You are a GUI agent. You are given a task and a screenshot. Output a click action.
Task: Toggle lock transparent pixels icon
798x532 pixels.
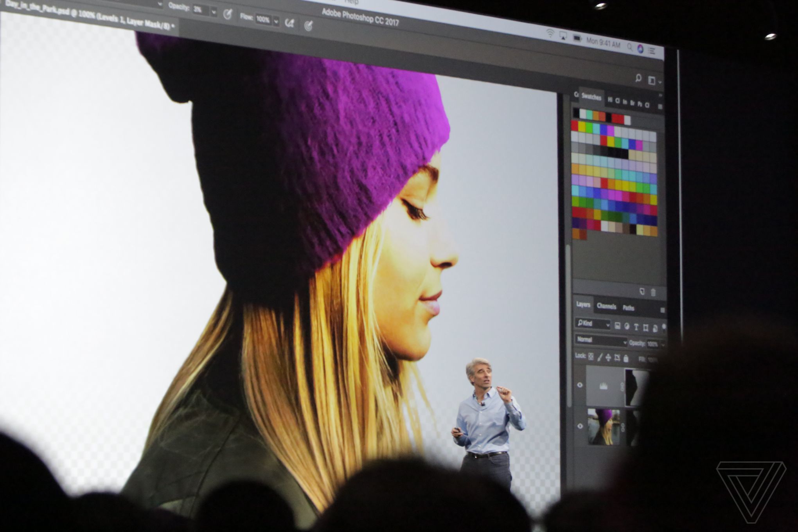(591, 356)
